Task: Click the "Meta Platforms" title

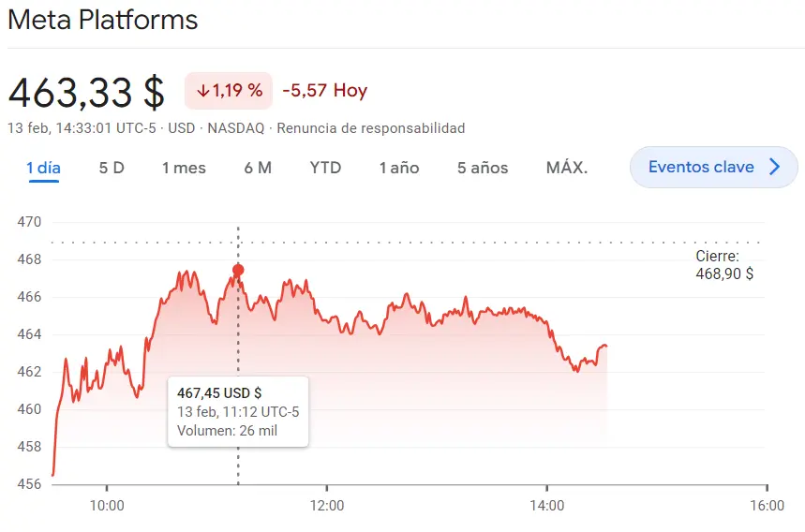Action: click(103, 20)
